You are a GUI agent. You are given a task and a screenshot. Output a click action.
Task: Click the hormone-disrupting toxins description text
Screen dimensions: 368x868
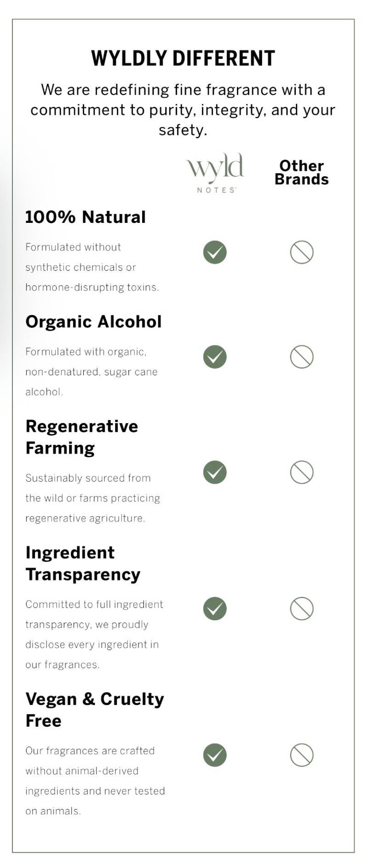(x=92, y=267)
